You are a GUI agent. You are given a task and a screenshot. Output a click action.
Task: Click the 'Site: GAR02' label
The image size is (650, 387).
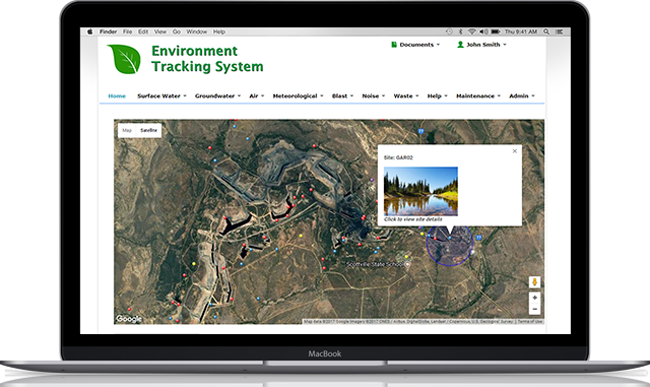point(398,157)
